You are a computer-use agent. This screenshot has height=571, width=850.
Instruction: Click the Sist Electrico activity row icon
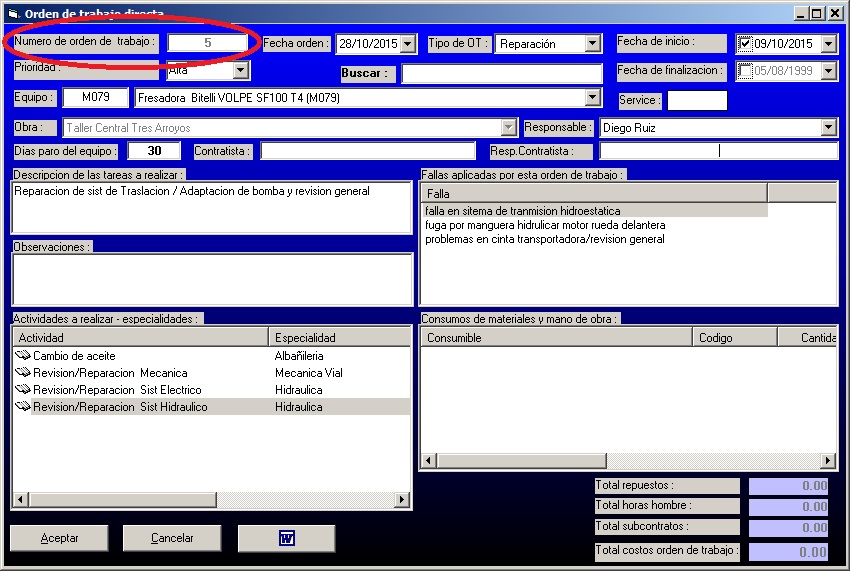(24, 390)
